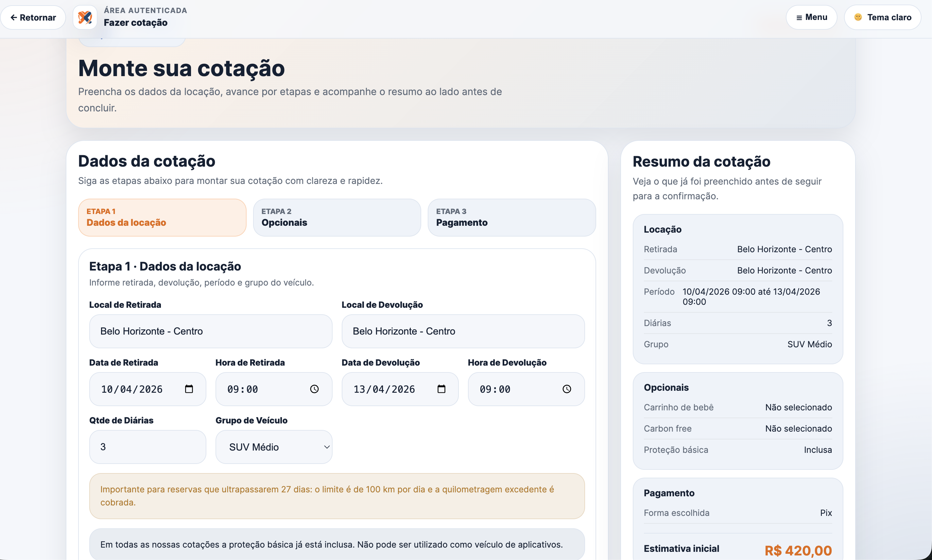The width and height of the screenshot is (932, 560).
Task: Click the Fazer cotação header link
Action: tap(135, 22)
